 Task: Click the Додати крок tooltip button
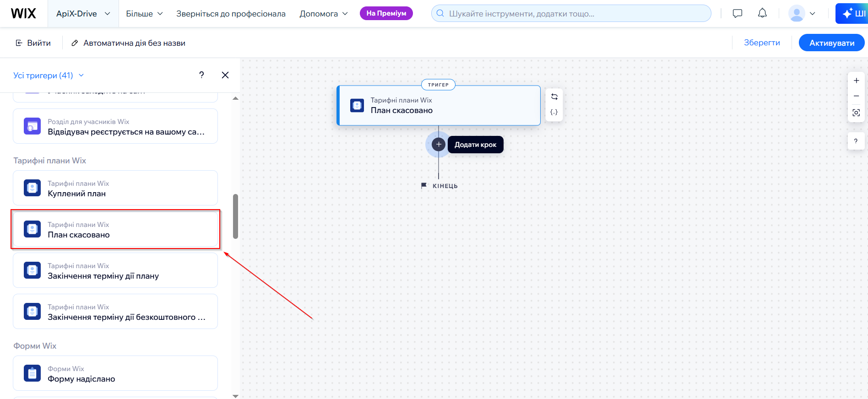pyautogui.click(x=475, y=145)
